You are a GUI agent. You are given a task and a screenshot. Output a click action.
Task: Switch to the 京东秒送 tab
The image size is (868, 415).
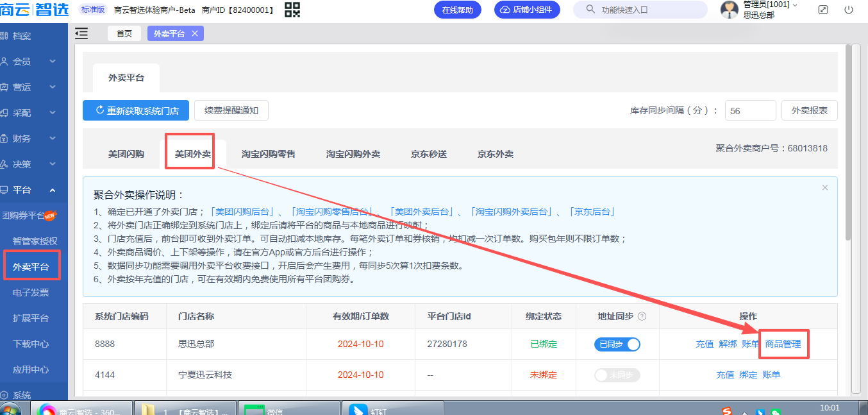click(429, 154)
